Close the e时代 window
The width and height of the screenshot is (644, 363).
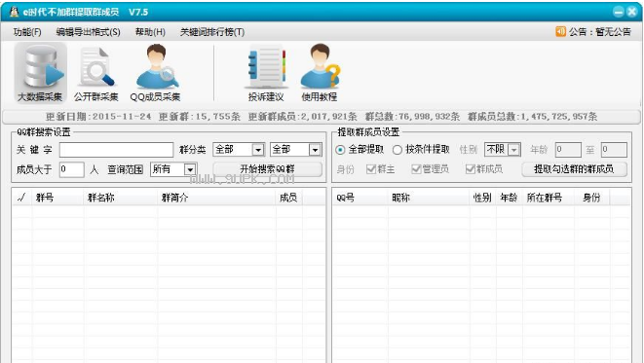tap(632, 12)
